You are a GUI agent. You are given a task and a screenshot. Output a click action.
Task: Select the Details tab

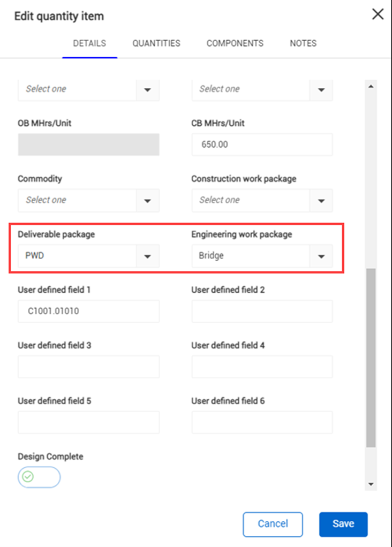[89, 43]
